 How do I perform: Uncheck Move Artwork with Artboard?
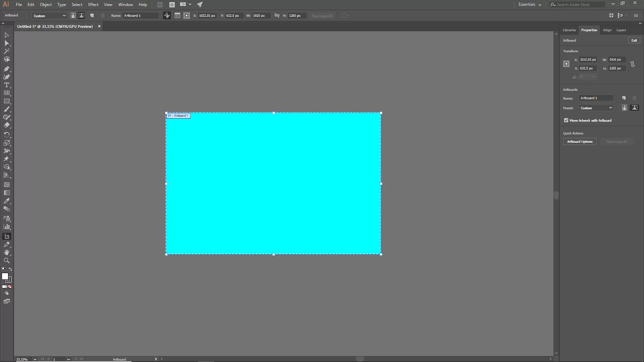tap(566, 120)
